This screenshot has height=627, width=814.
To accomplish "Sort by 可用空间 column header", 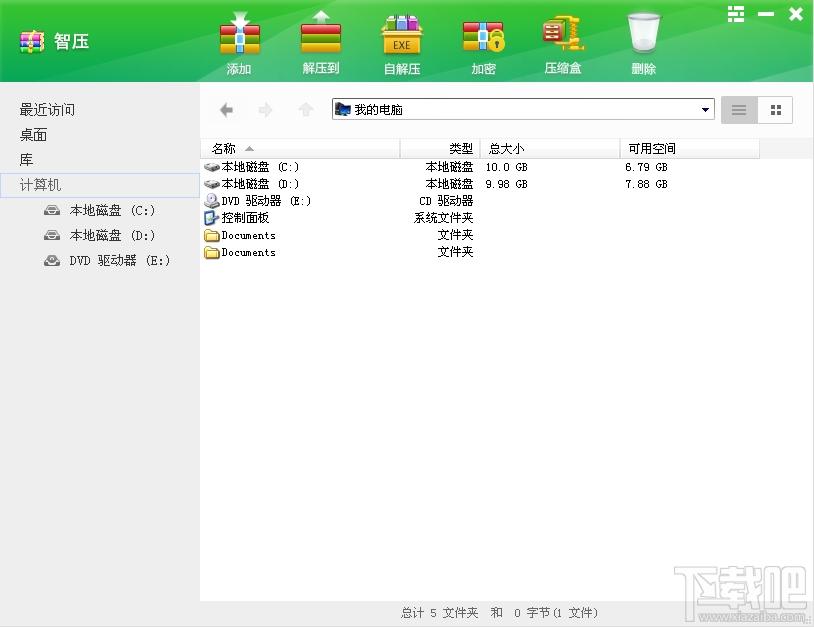I will pos(690,149).
